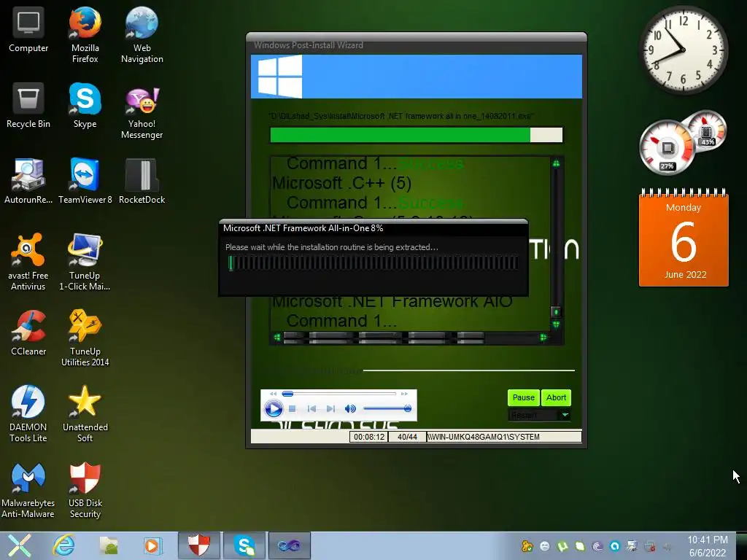Select the AutorunRe... desktop icon
This screenshot has width=747, height=560.
coord(28,182)
